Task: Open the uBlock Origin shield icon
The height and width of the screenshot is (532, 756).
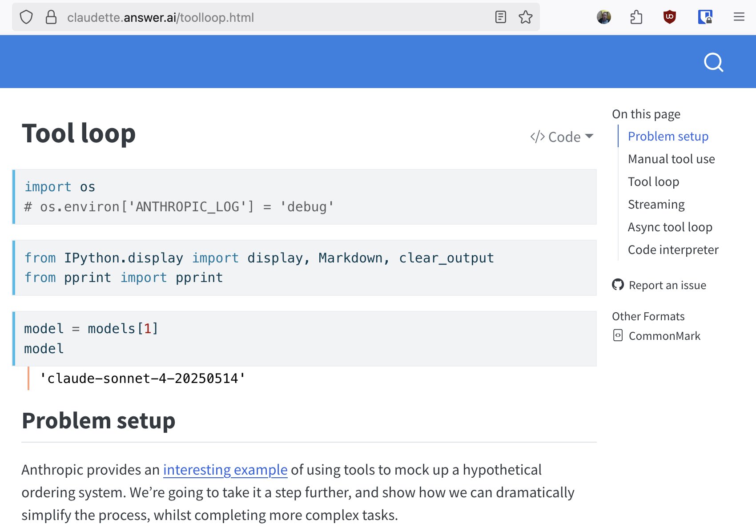Action: click(x=670, y=17)
